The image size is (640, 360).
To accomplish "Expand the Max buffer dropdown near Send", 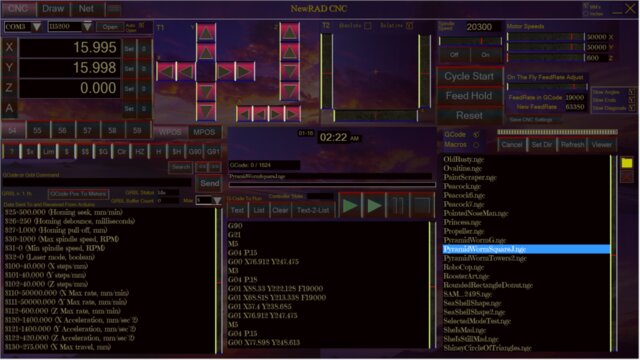I will (x=217, y=200).
